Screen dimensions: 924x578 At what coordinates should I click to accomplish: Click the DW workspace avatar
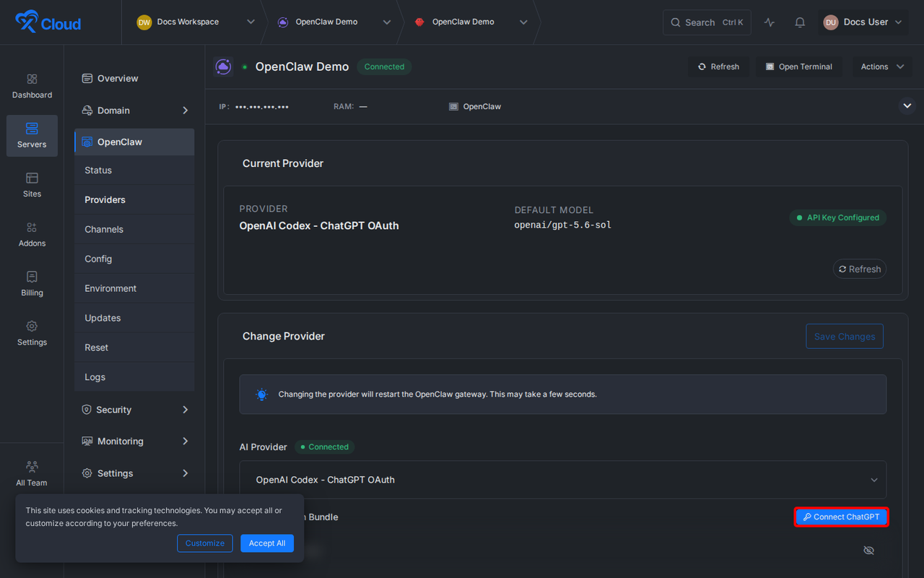pyautogui.click(x=144, y=22)
